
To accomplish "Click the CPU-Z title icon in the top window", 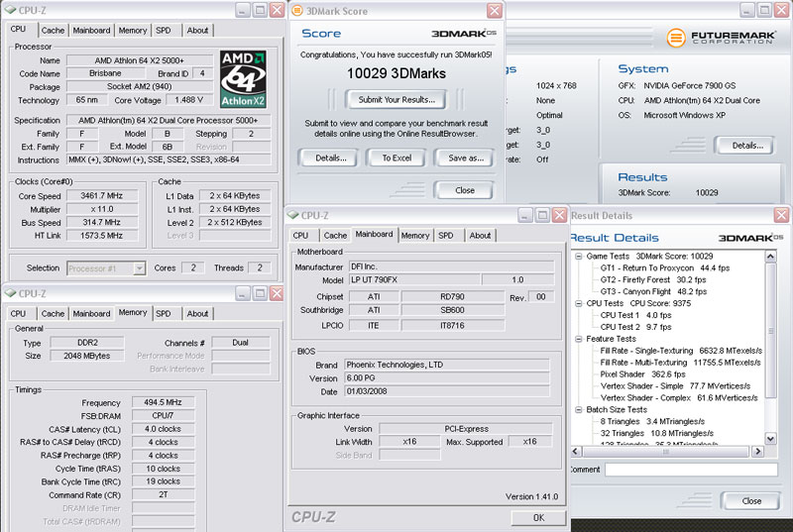I will (x=10, y=10).
